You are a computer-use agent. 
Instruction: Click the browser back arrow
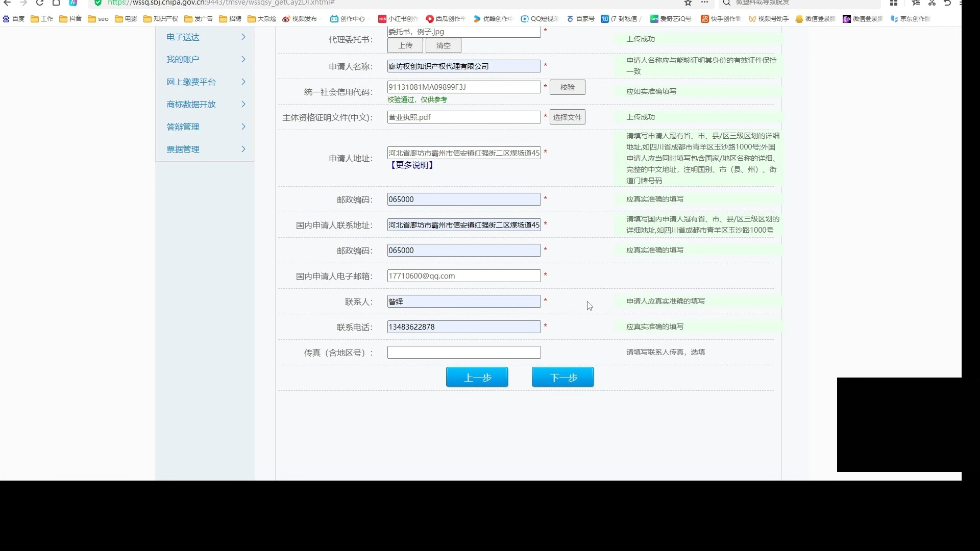[7, 3]
